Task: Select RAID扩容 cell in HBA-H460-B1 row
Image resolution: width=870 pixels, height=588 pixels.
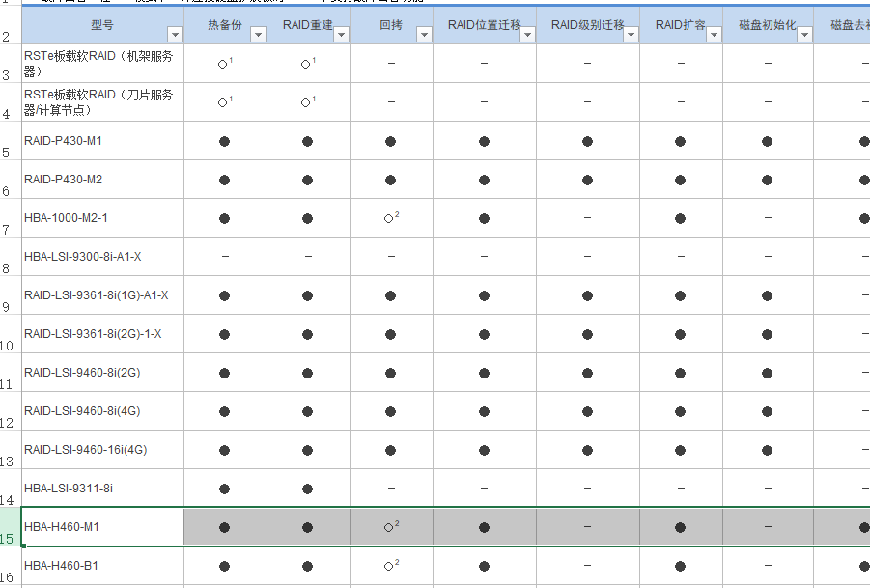Action: pyautogui.click(x=682, y=566)
